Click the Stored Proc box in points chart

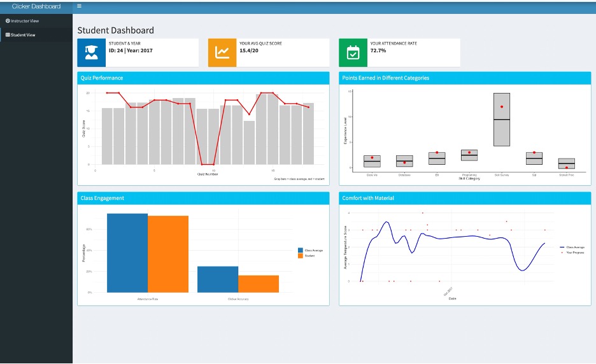[566, 164]
